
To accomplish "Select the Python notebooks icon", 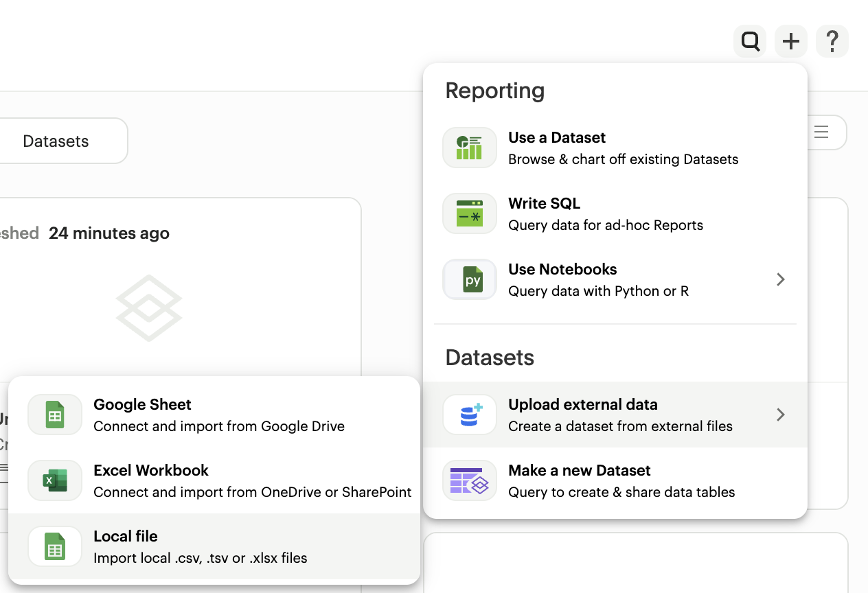I will [x=470, y=279].
